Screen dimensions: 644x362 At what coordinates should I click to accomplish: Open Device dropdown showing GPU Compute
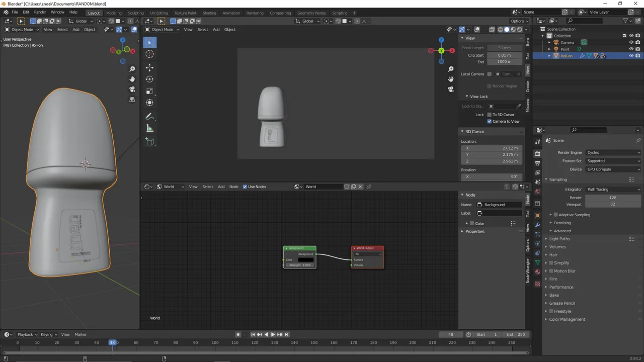click(613, 169)
